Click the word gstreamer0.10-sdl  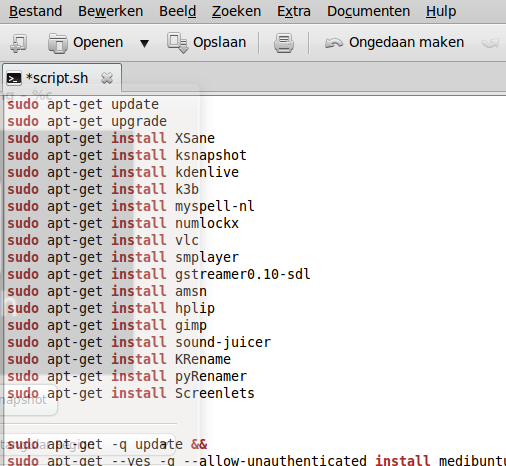click(x=243, y=274)
